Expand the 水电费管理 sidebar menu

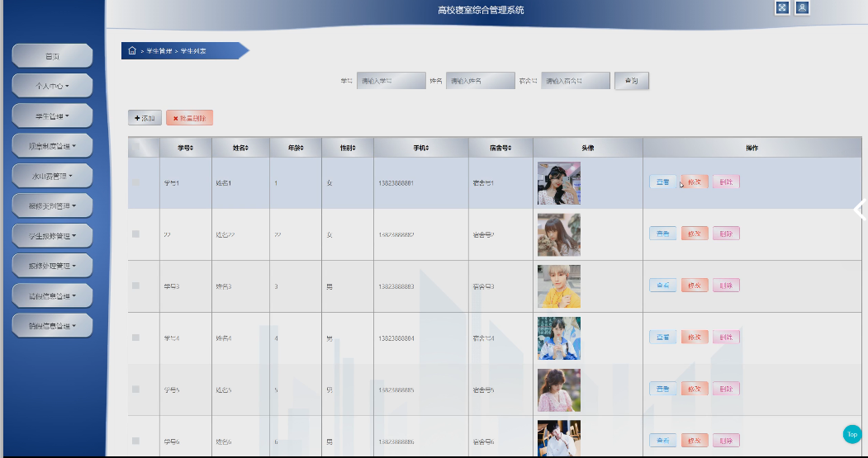tap(52, 176)
